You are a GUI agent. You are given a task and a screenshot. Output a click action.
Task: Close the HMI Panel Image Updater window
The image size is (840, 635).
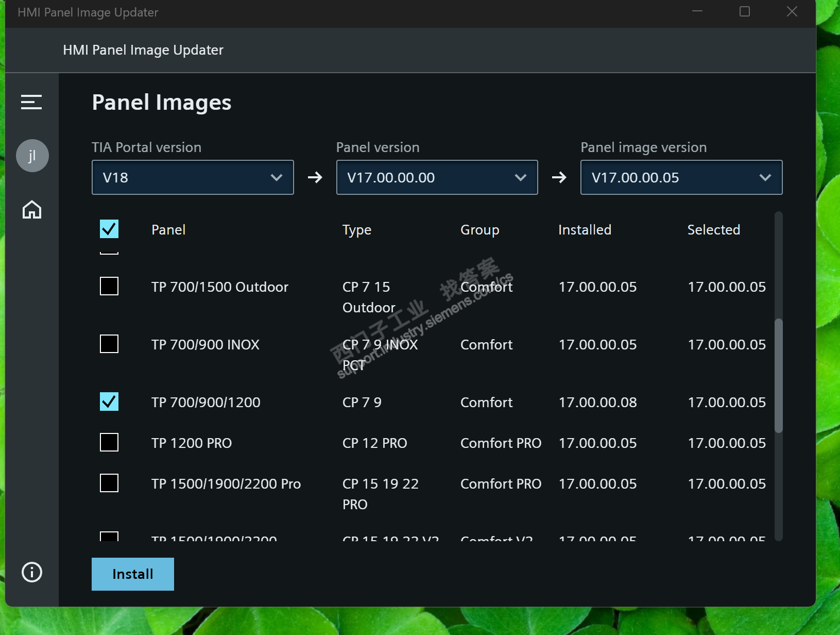(792, 11)
